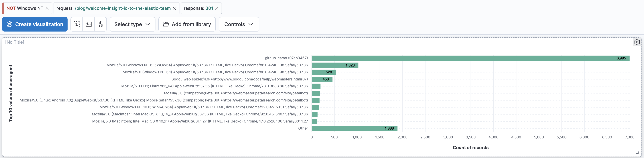Toggle the NOT Windows NT filter pill
Viewport: 644px width, 158px height.
point(25,8)
